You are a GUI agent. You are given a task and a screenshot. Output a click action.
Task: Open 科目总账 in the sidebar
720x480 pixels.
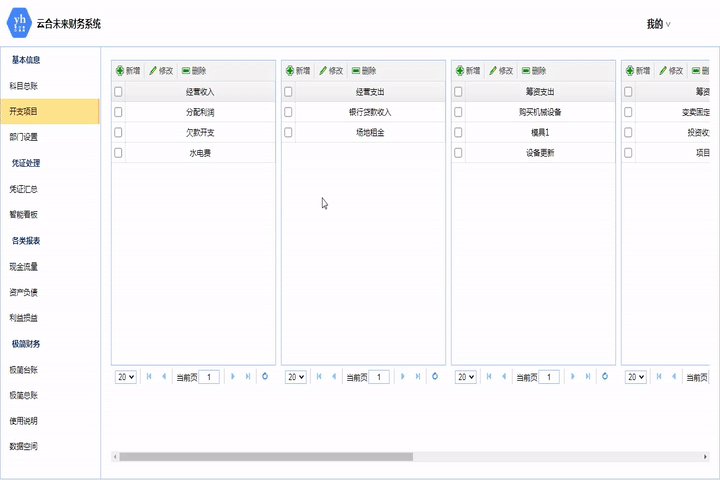coord(24,86)
